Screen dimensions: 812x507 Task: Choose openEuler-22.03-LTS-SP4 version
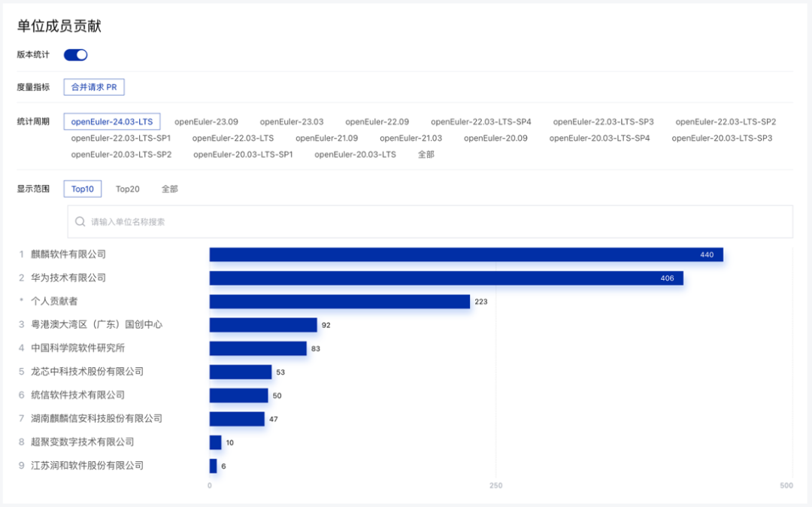coord(480,122)
